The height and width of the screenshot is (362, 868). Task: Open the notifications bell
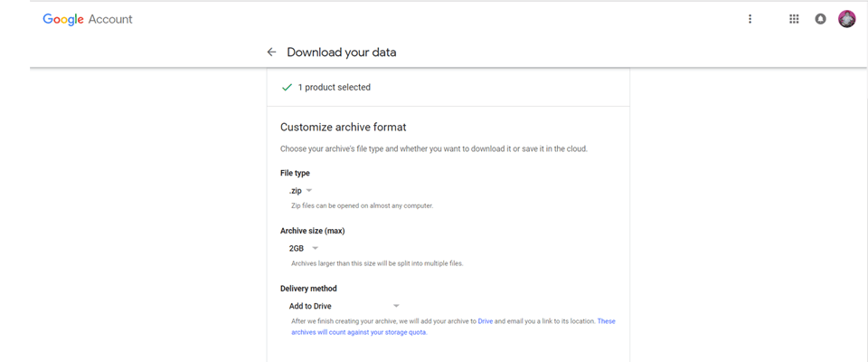coord(820,19)
